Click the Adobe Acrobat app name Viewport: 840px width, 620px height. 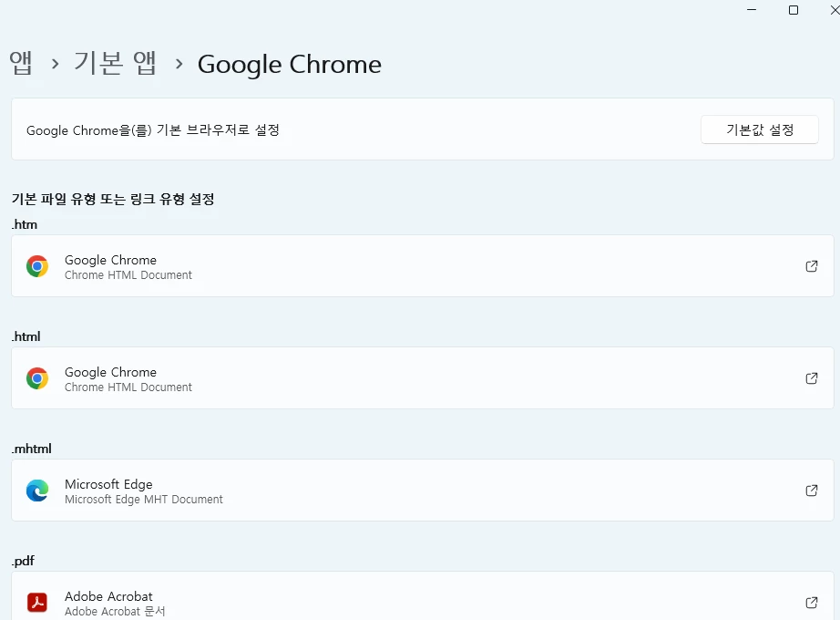pos(108,596)
